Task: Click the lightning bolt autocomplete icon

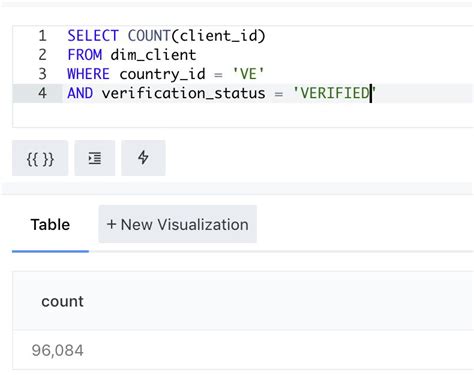Action: coord(143,158)
